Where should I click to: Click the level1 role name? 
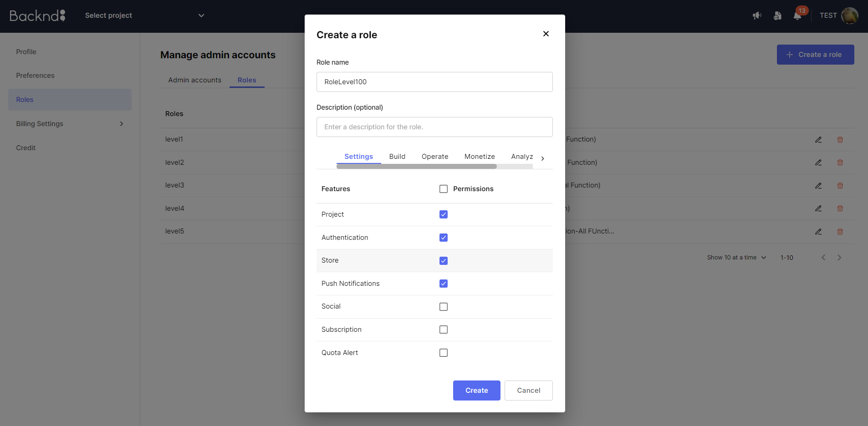tap(174, 139)
